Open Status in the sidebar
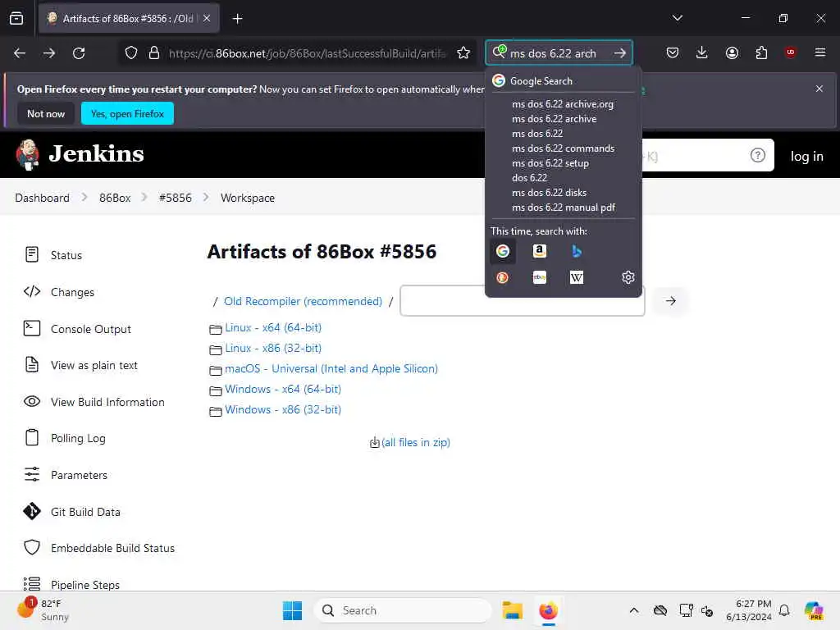The width and height of the screenshot is (840, 630). click(x=53, y=255)
